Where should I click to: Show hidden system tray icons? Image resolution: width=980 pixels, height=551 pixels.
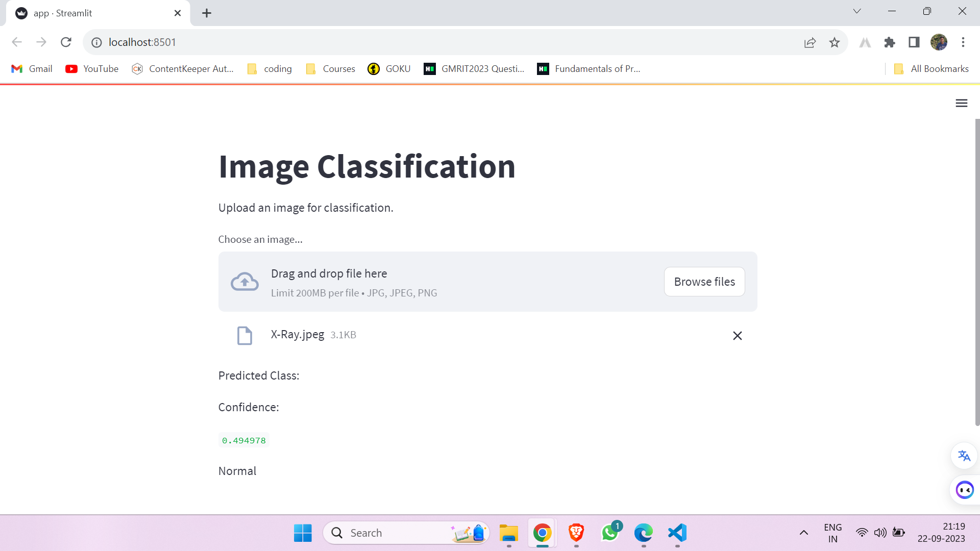tap(803, 533)
